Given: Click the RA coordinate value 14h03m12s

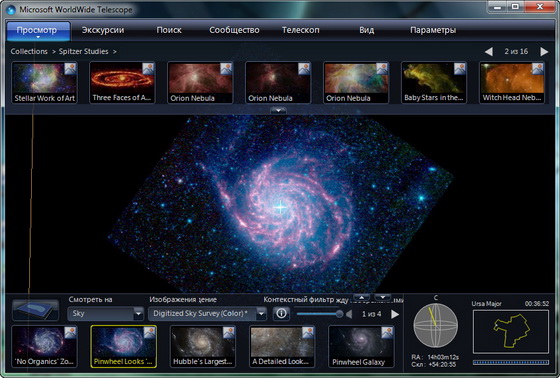Looking at the screenshot, I should [443, 357].
